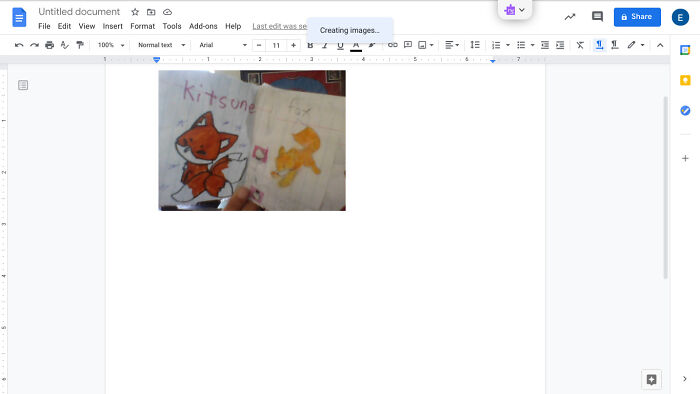Open Google Keep side panel
The width and height of the screenshot is (700, 394).
(x=685, y=80)
